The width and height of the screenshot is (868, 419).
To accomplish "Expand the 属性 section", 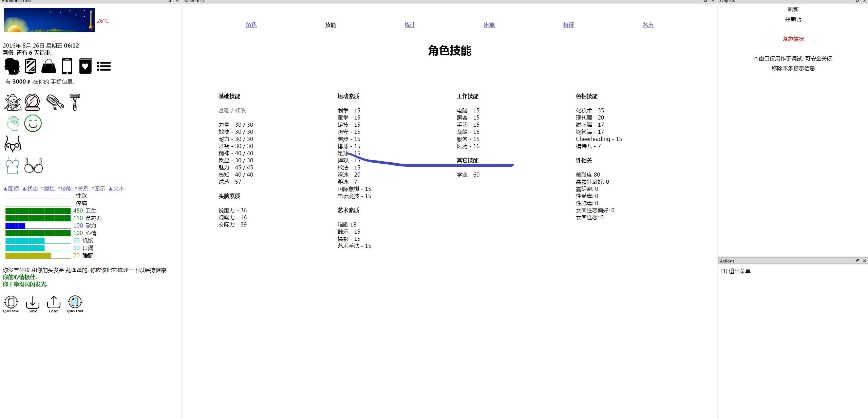I will coord(48,188).
